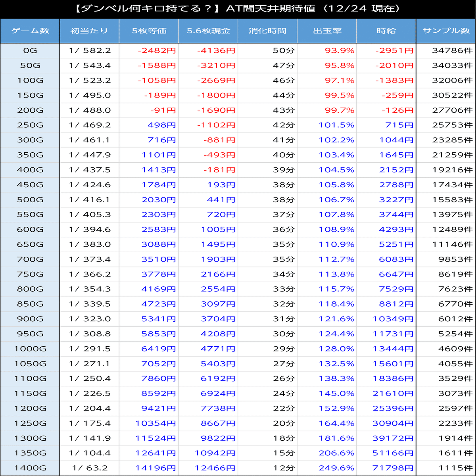The height and width of the screenshot is (476, 476).
Task: Select the 50G row label
Action: coord(30,65)
